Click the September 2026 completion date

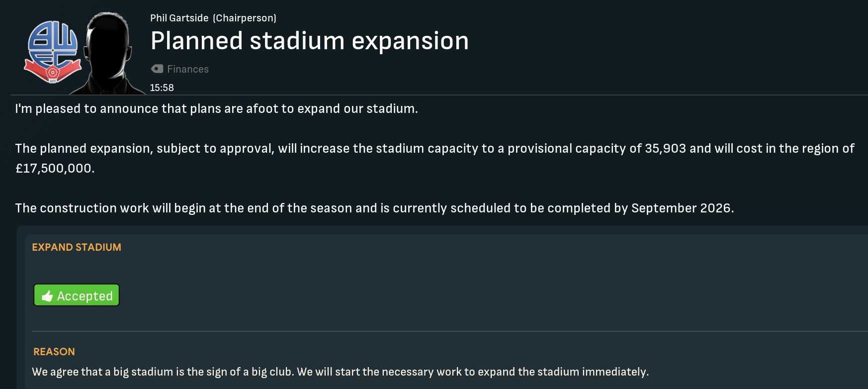pyautogui.click(x=682, y=208)
